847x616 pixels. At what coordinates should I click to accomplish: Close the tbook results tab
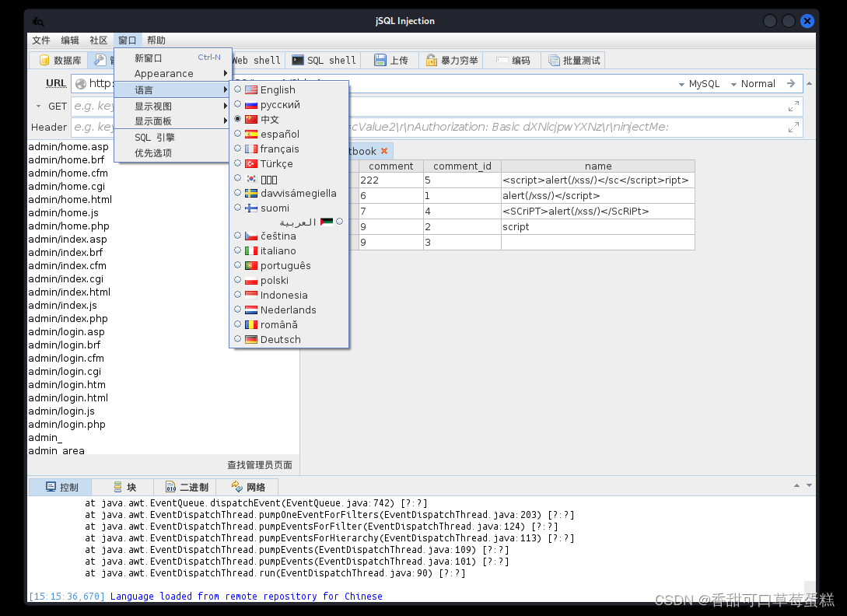[384, 151]
